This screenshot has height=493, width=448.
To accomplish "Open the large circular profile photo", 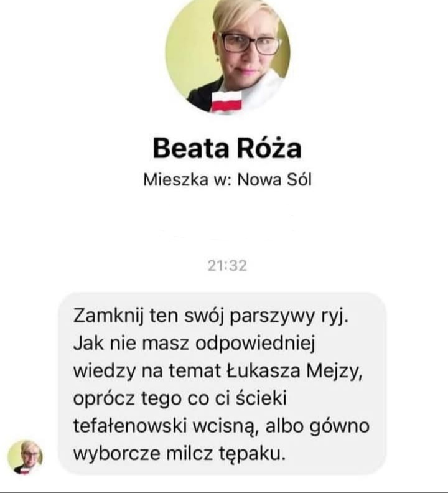I will point(228,54).
